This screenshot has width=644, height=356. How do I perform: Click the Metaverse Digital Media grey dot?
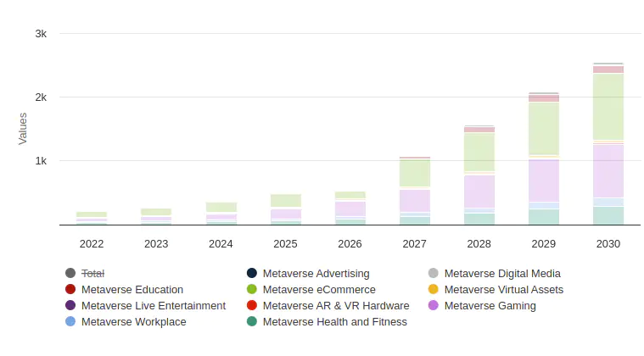coord(434,273)
